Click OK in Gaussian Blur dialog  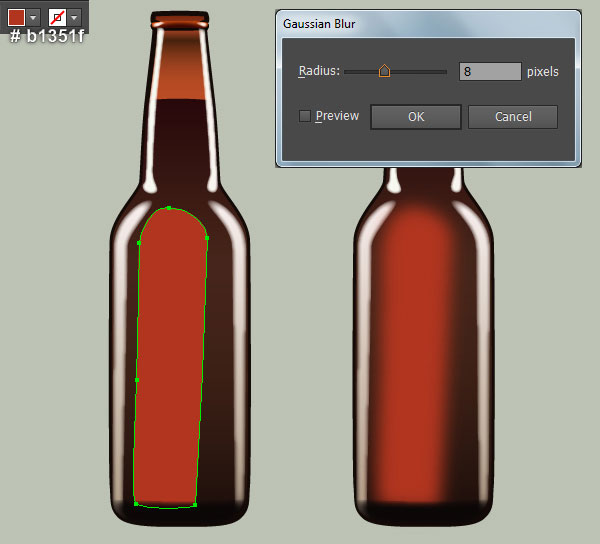pos(416,117)
